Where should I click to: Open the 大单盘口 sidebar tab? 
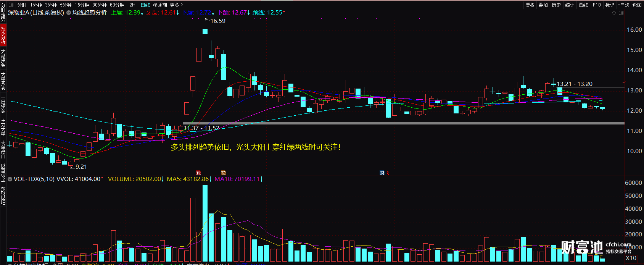coord(3,149)
